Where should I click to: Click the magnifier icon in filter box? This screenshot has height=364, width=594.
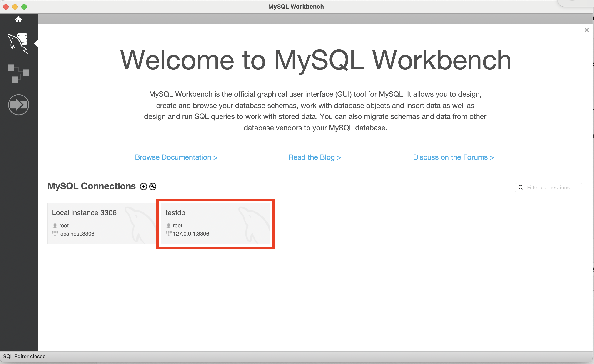(x=521, y=187)
